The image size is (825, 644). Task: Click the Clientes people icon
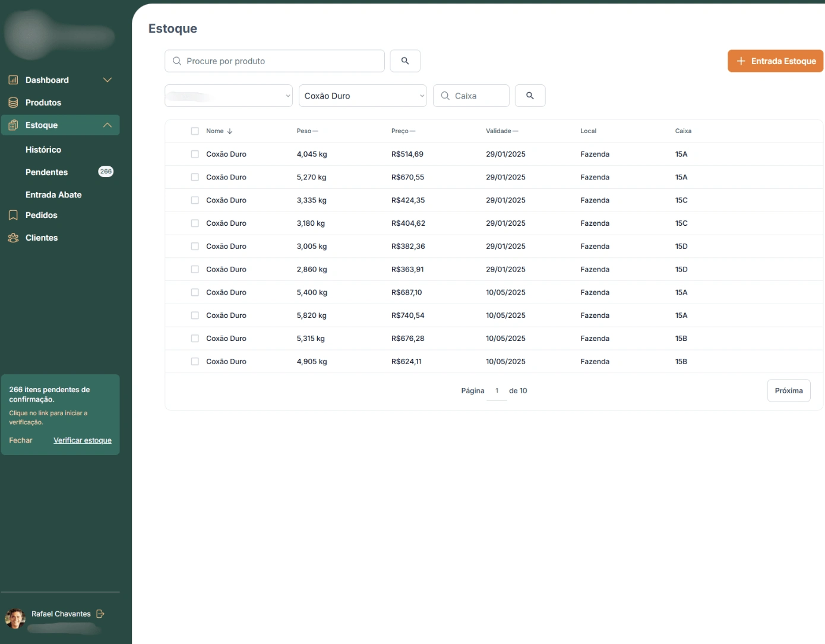pos(13,238)
